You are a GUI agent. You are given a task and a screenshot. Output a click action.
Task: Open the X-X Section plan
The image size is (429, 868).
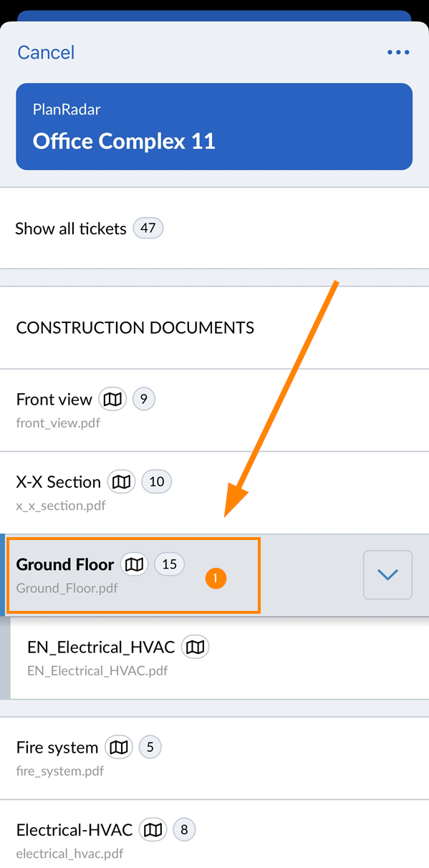click(214, 493)
